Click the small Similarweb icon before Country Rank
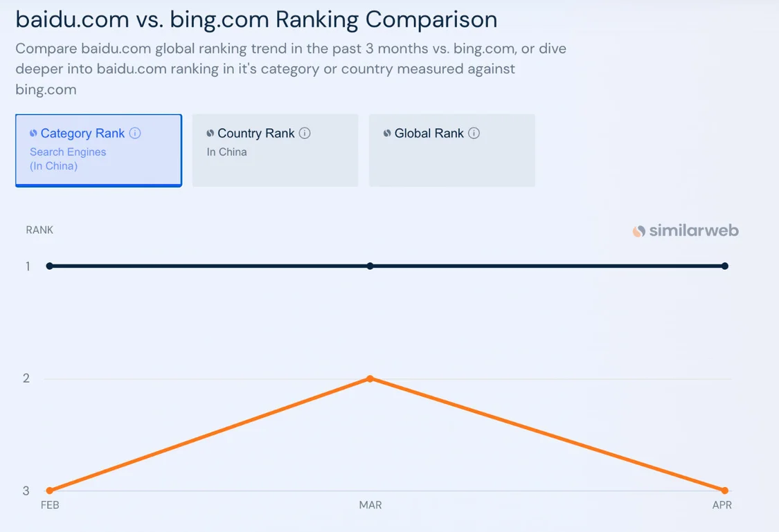The image size is (779, 532). [211, 134]
